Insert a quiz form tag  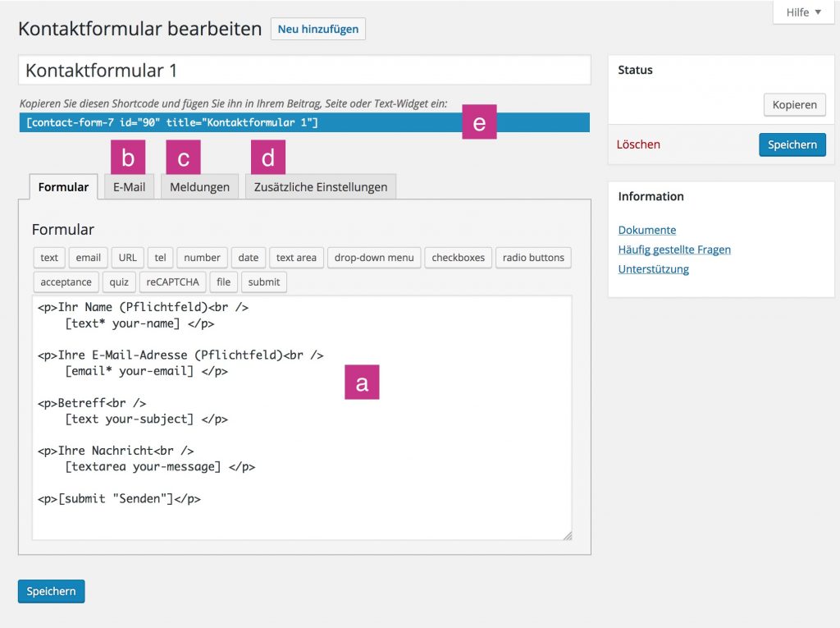coord(119,282)
